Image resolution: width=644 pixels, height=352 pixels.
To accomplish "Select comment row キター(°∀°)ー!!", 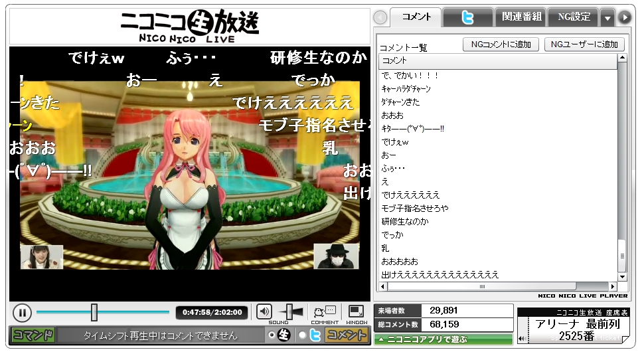I will coord(498,129).
